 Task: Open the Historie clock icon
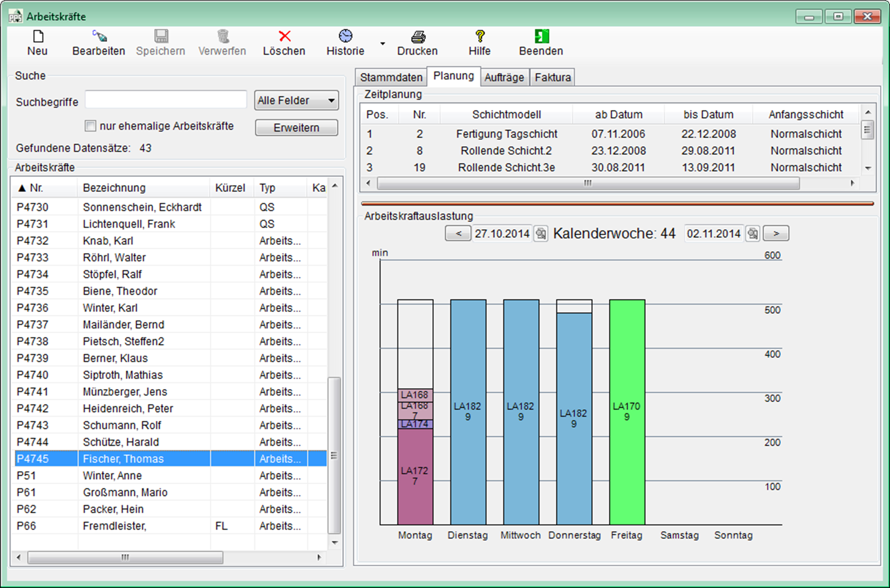[345, 36]
